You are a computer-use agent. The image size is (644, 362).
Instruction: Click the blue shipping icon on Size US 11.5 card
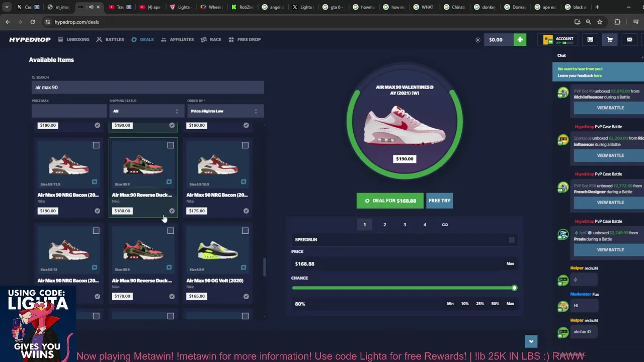(95, 182)
